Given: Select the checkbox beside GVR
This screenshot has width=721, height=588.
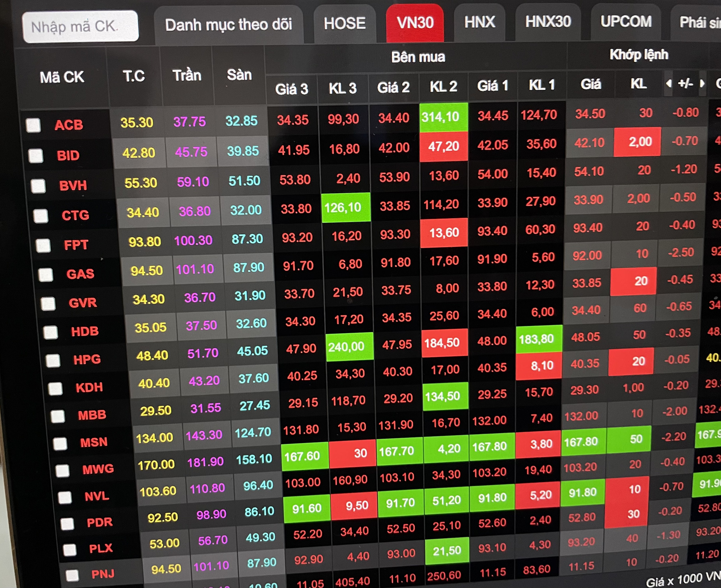Looking at the screenshot, I should [48, 304].
